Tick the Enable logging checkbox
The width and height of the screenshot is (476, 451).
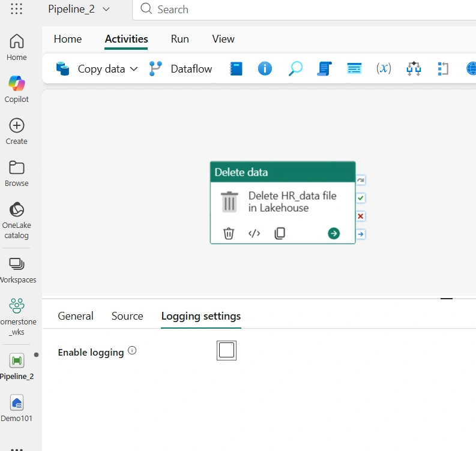pos(226,350)
